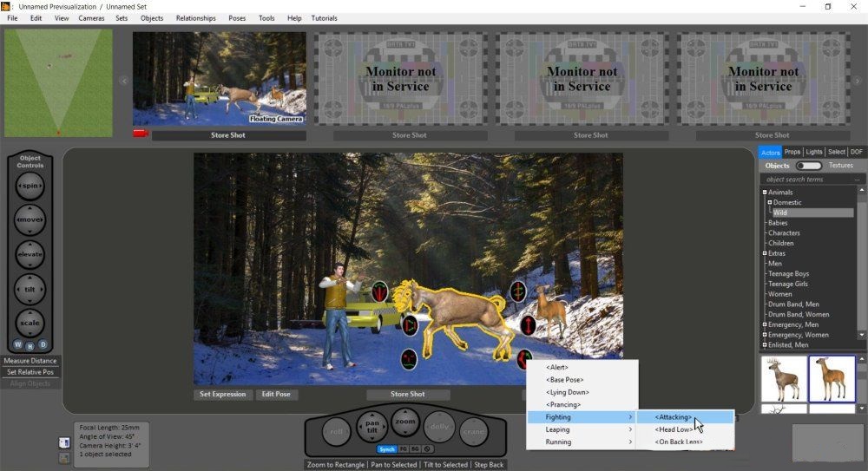Choose the <Lying Down> pose
The width and height of the screenshot is (868, 471).
582,392
